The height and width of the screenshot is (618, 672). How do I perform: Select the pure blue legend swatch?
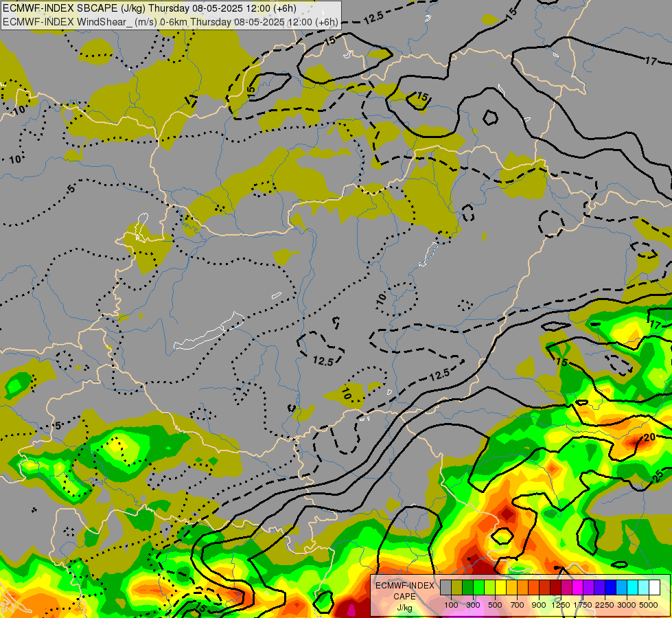coord(611,587)
